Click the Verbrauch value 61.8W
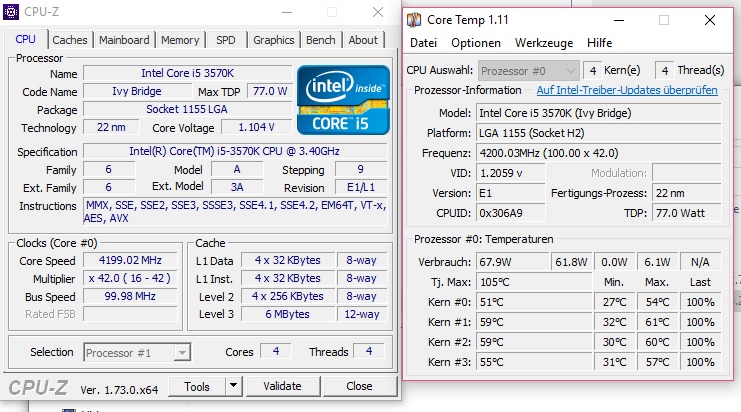The height and width of the screenshot is (412, 741). pyautogui.click(x=571, y=262)
